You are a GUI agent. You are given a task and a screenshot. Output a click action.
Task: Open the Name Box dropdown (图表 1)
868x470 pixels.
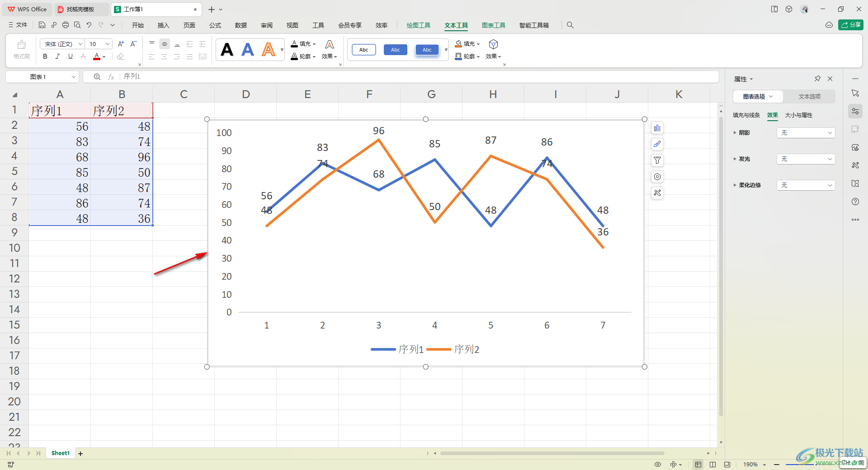[73, 77]
